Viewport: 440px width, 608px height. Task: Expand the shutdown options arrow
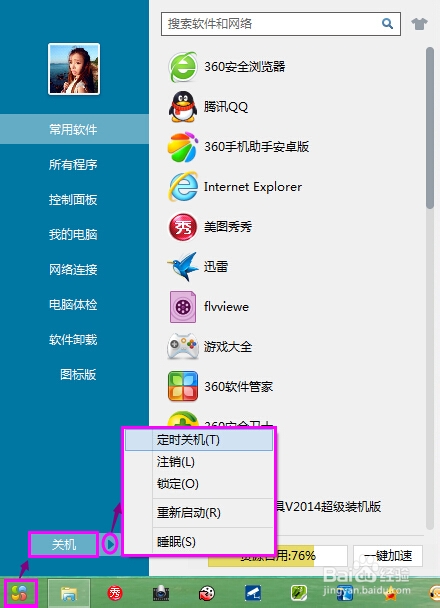110,544
